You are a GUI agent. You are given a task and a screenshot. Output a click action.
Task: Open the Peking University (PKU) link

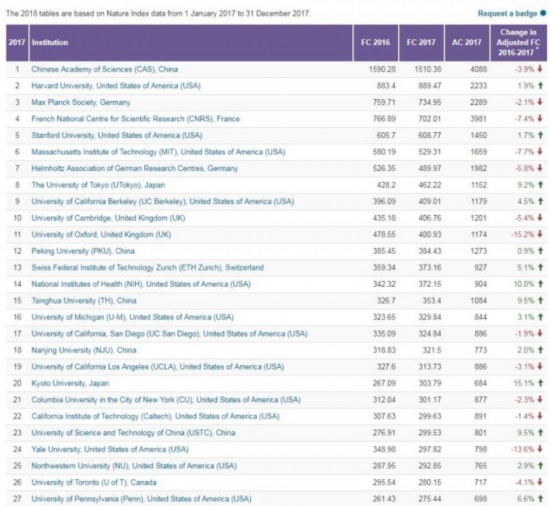point(83,251)
